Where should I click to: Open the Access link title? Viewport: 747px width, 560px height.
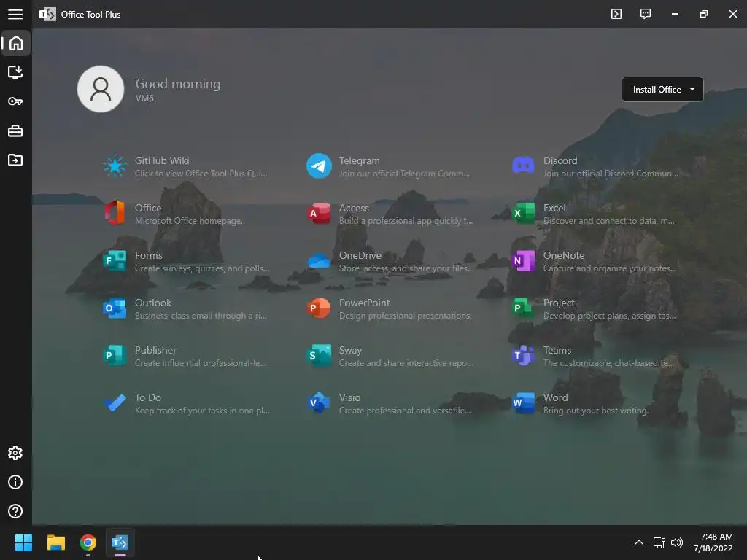point(354,208)
